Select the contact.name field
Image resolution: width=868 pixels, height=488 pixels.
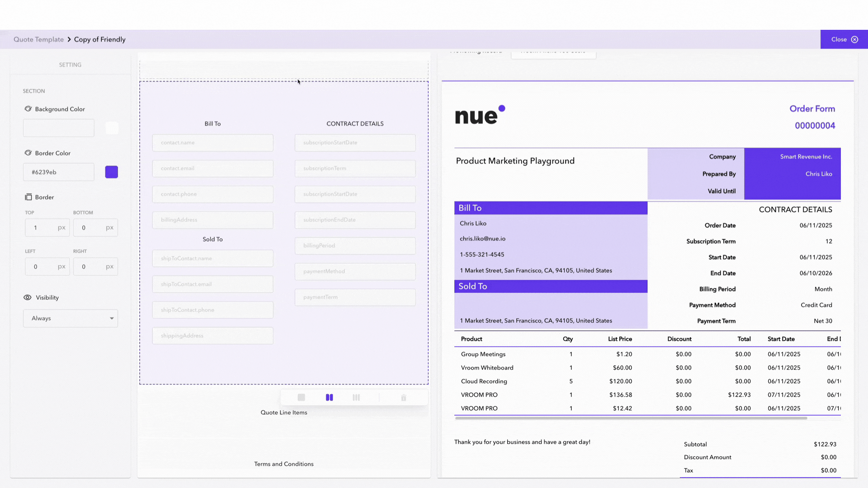[212, 143]
